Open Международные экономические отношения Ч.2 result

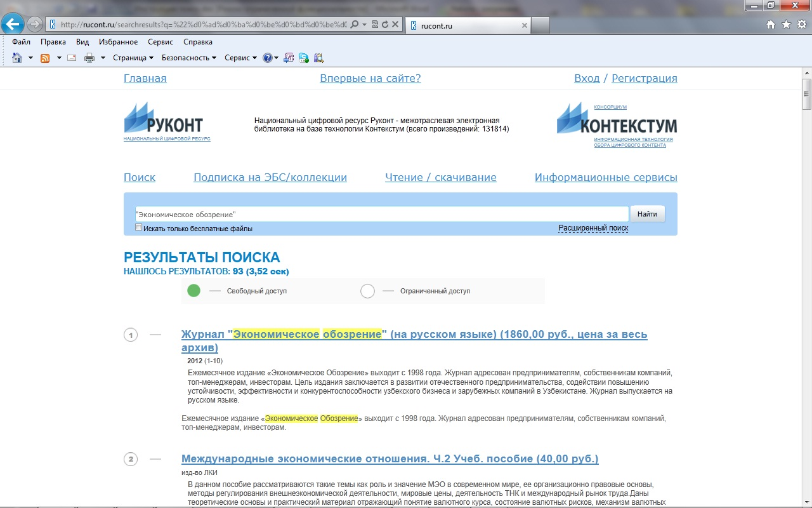point(390,458)
